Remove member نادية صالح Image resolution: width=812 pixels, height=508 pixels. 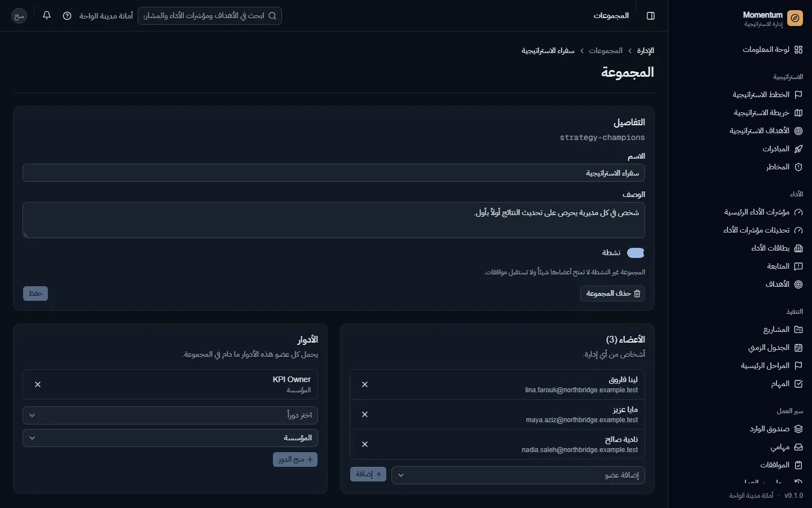(365, 444)
